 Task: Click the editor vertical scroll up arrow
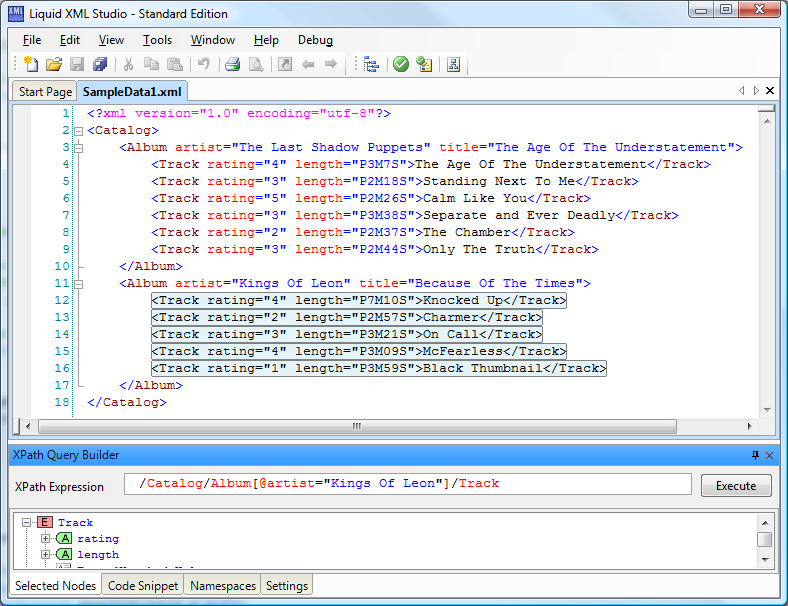pos(767,121)
